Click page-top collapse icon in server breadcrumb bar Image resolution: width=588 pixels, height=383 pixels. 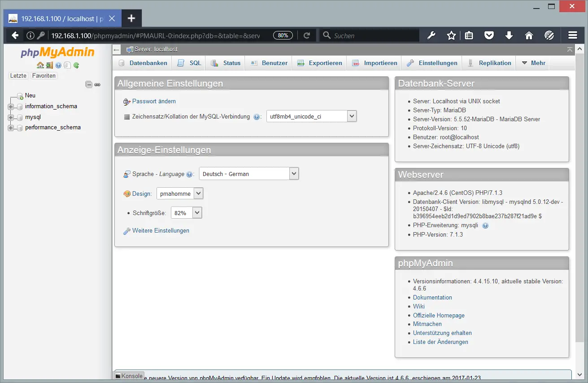click(570, 49)
